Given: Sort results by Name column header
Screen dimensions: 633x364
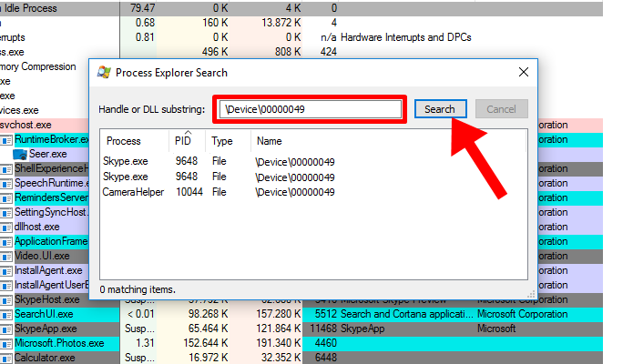Looking at the screenshot, I should [x=270, y=141].
